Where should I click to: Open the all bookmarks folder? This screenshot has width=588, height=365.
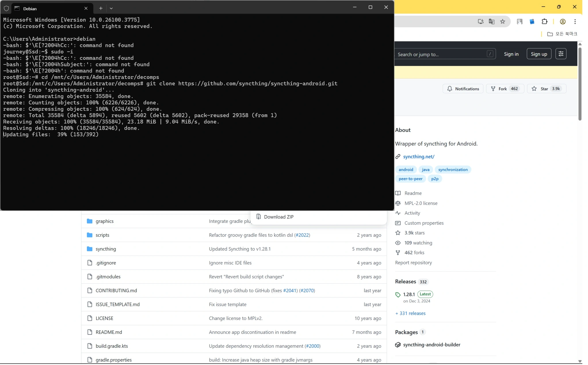pos(562,34)
